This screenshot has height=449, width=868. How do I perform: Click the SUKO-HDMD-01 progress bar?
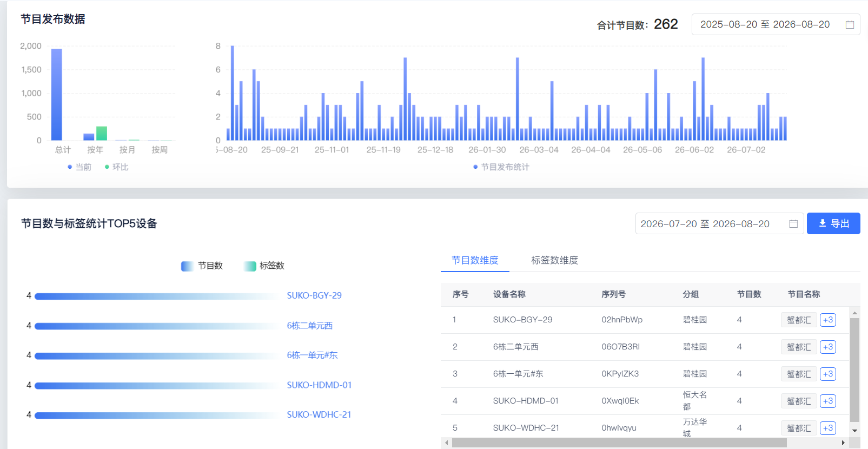(157, 386)
